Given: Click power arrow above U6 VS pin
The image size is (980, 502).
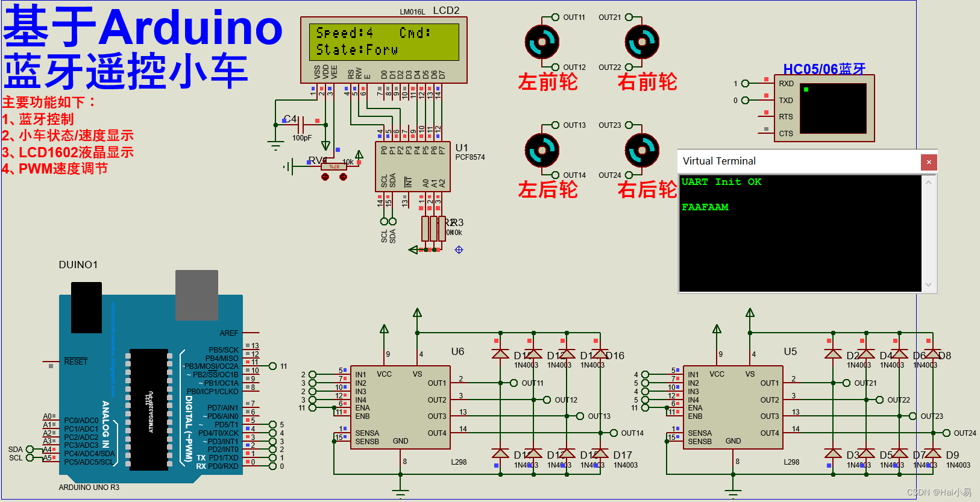Looking at the screenshot, I should (417, 313).
